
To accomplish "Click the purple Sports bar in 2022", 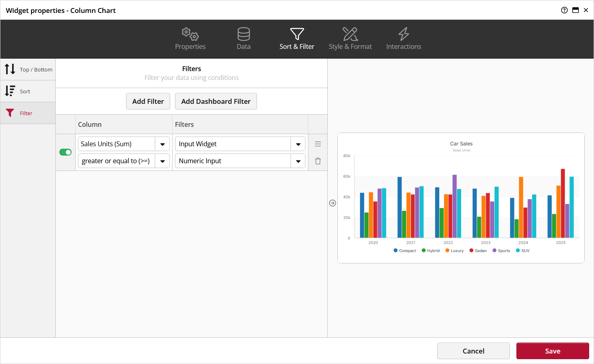I will (x=455, y=206).
